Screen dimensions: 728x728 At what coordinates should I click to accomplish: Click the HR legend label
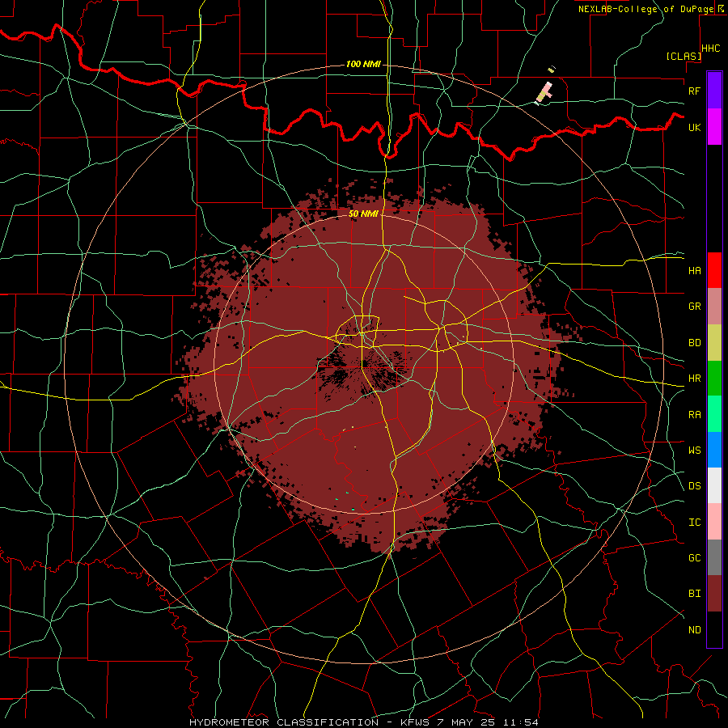[x=694, y=379]
